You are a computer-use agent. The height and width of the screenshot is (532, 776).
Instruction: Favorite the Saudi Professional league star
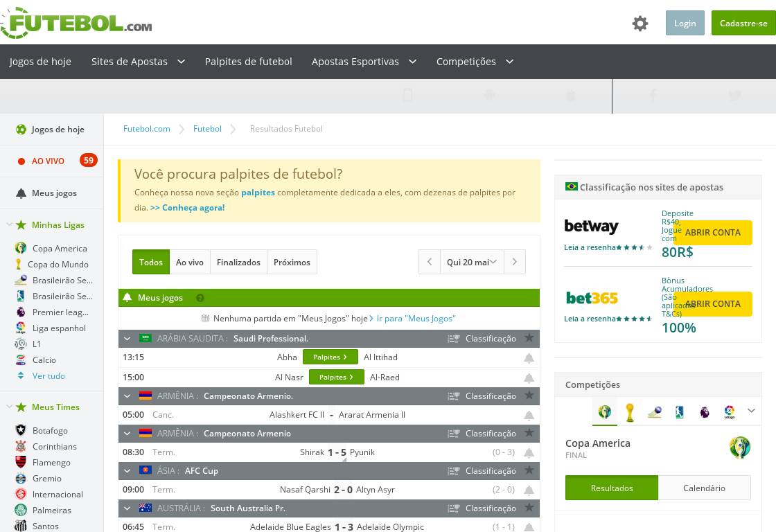tap(529, 338)
